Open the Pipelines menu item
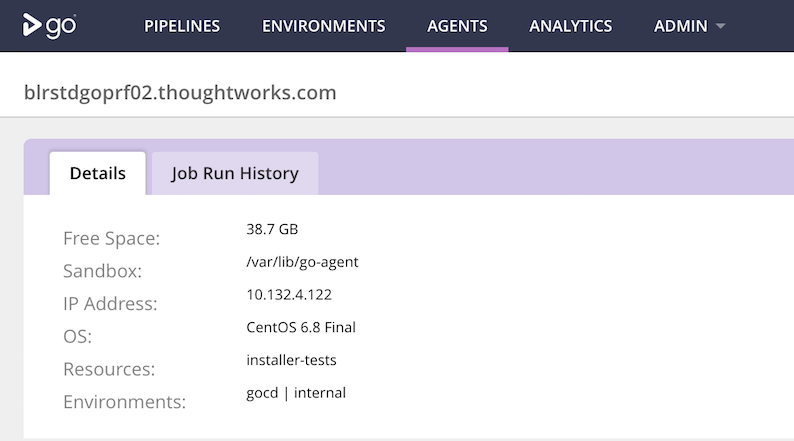 (x=182, y=26)
